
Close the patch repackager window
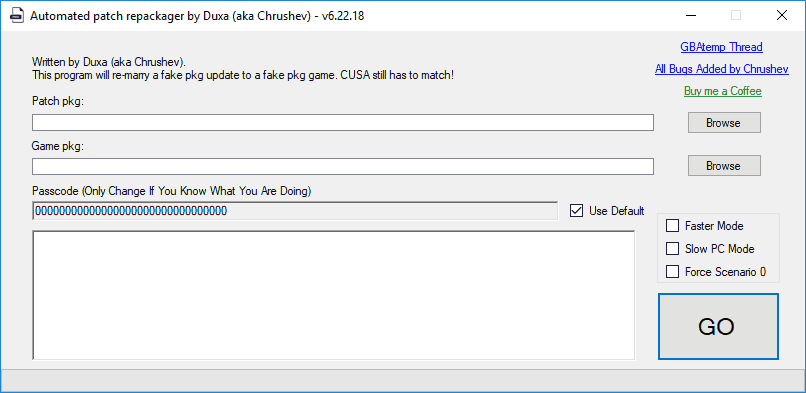coord(781,15)
